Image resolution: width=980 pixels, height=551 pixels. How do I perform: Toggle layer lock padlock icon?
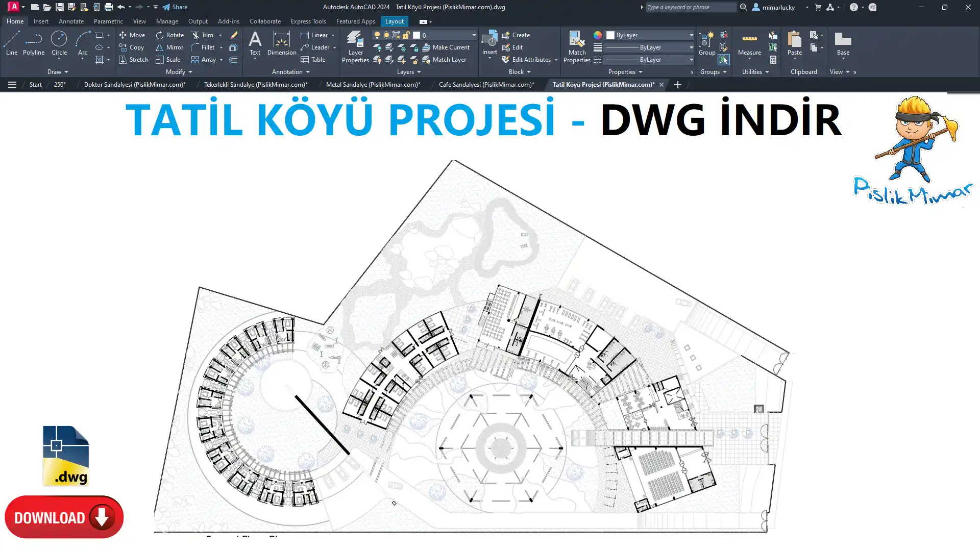pos(406,35)
